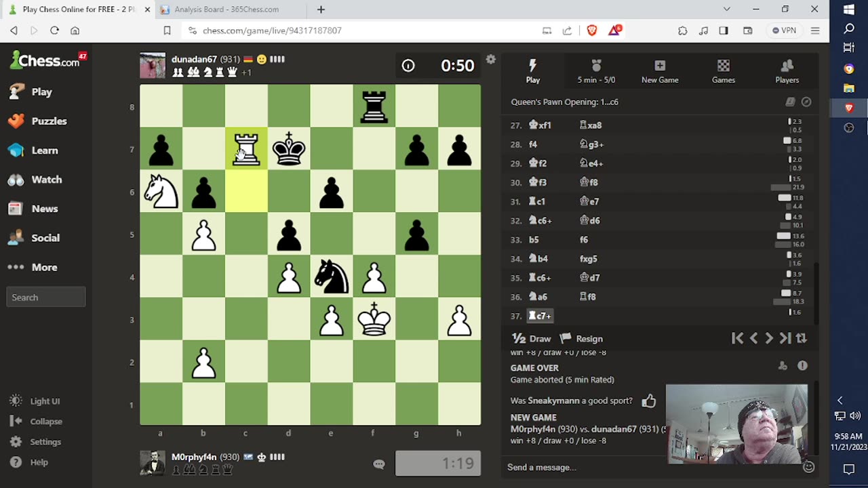Screen dimensions: 868x488
Task: Click the white rook on c7
Action: (x=246, y=148)
